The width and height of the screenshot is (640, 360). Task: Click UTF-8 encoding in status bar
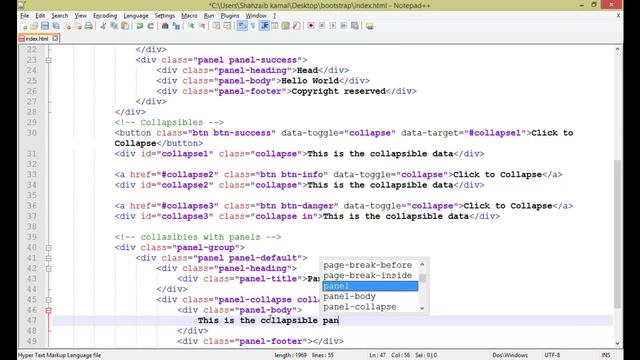point(552,355)
